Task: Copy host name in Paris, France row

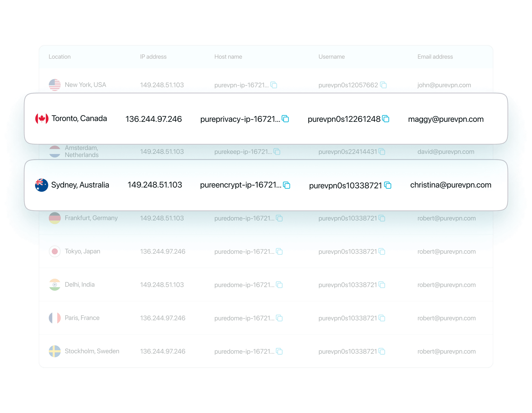Action: coord(279,318)
